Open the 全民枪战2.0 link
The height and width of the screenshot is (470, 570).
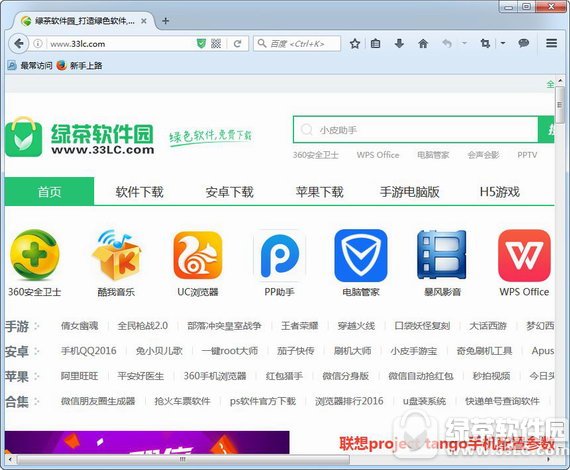pyautogui.click(x=142, y=325)
